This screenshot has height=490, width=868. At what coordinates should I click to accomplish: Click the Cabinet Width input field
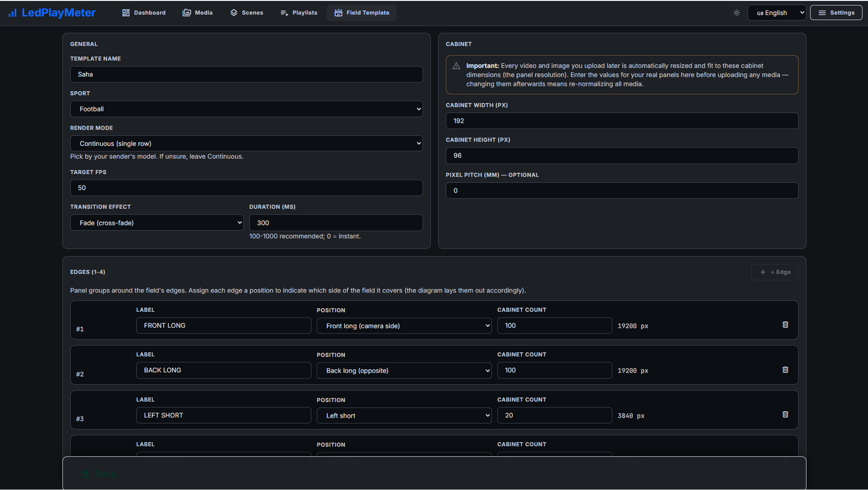622,121
